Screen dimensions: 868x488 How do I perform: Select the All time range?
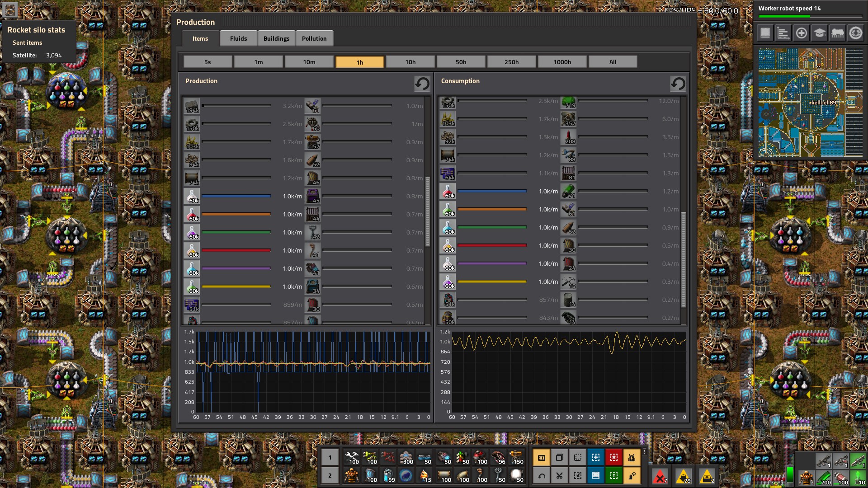tap(613, 62)
